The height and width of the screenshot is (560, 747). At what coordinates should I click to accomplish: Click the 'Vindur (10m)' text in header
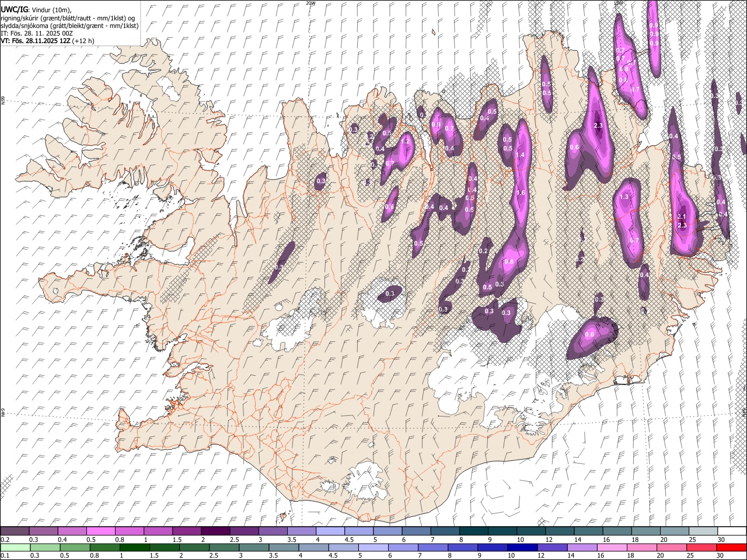tap(53, 10)
